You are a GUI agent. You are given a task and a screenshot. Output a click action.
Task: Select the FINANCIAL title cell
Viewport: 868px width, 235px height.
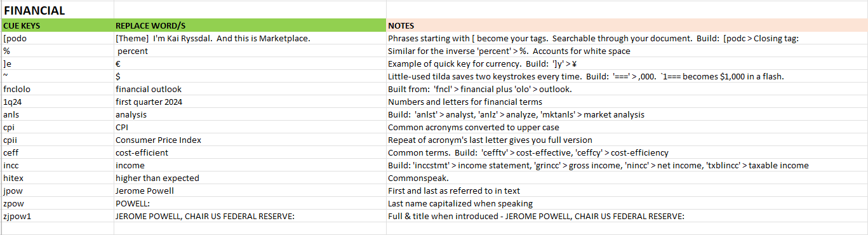pos(57,10)
